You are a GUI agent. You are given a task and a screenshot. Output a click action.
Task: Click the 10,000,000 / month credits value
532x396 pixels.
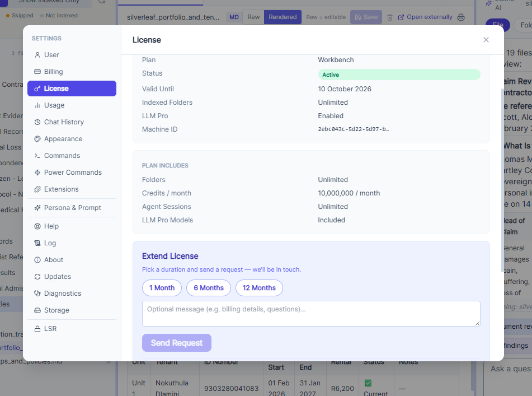[x=349, y=193]
